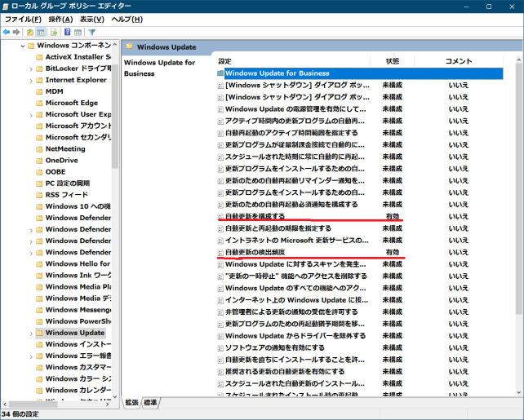524x420 pixels.
Task: Expand the Microsoft User Exp tree node
Action: (x=31, y=115)
